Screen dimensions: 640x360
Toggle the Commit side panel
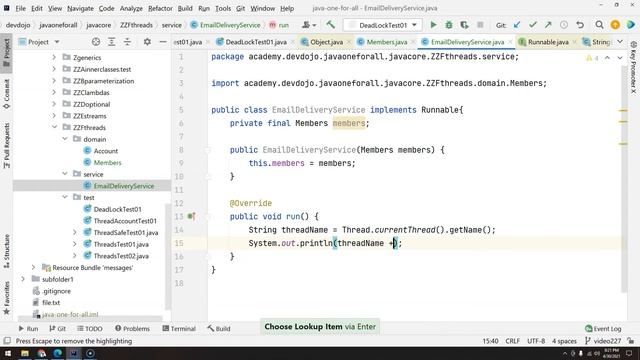(7, 94)
